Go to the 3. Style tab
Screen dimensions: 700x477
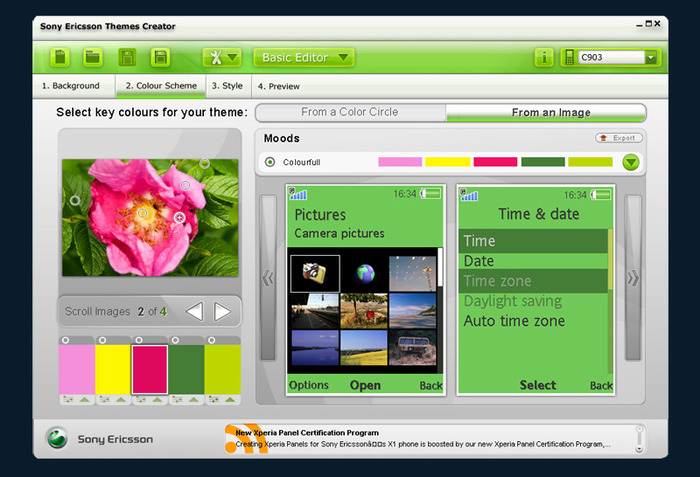[x=227, y=86]
